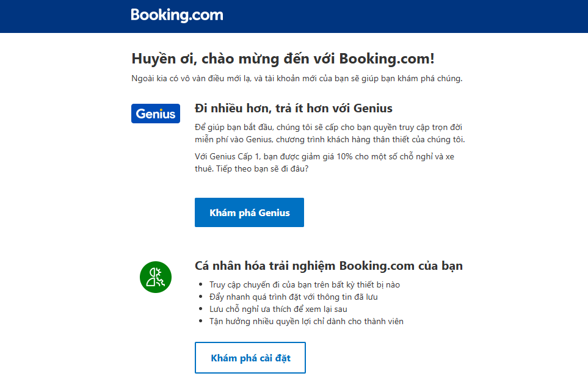Click paragraph beginning Để giúp bạn bắt đầu
Screen dimensions: 588x387
pyautogui.click(x=330, y=133)
